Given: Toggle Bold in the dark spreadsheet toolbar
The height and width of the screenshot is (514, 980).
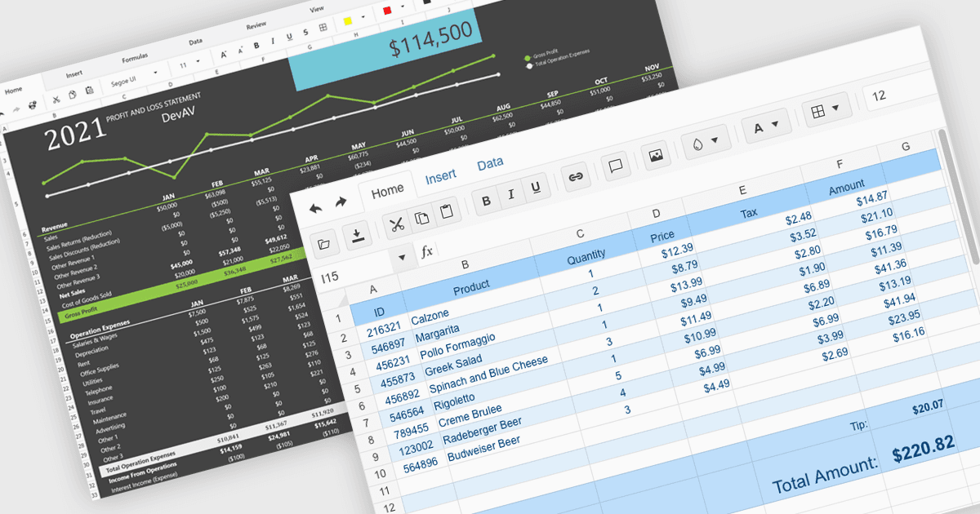Looking at the screenshot, I should pos(256,45).
